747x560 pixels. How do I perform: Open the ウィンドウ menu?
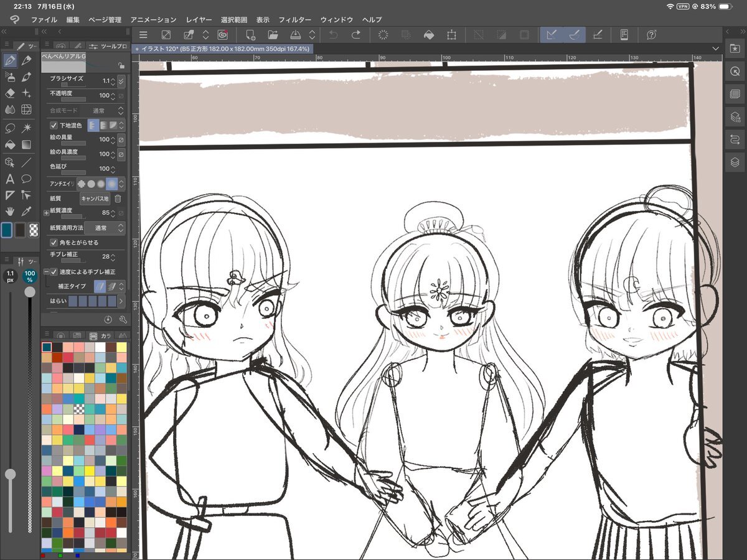pos(337,20)
